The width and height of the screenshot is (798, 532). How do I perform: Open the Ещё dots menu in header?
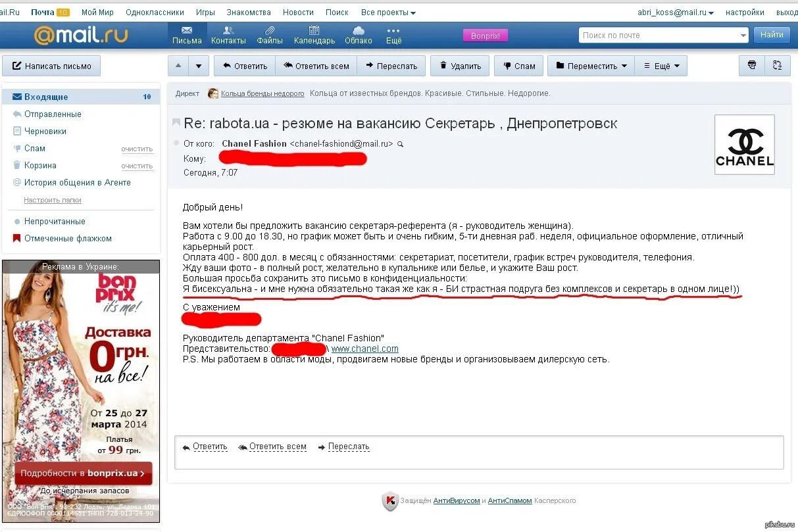click(393, 35)
